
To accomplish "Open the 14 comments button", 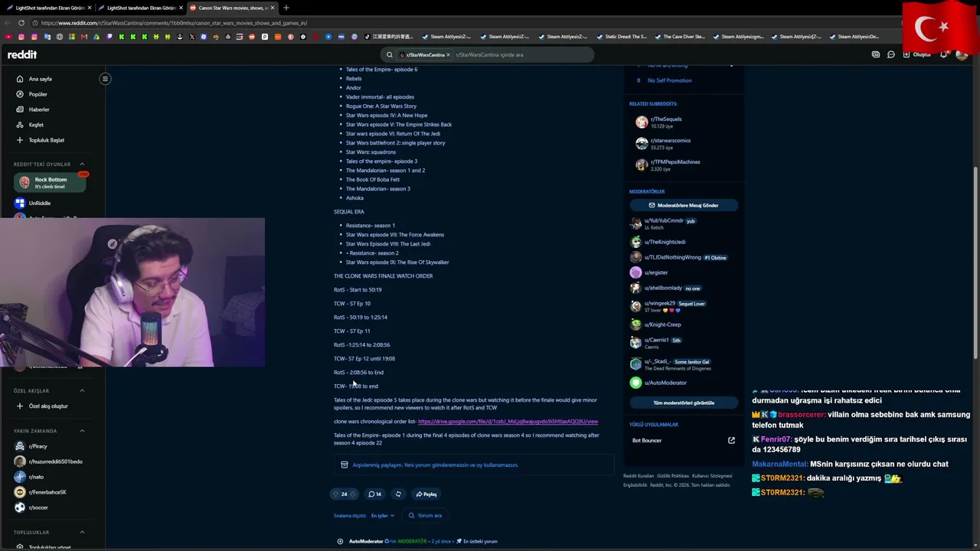I will (x=374, y=494).
